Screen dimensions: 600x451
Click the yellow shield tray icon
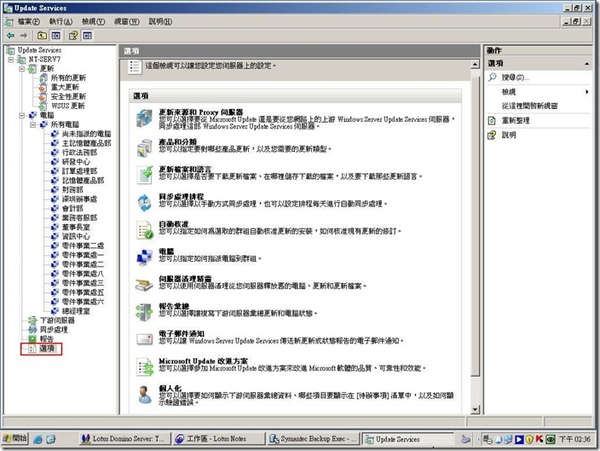529,439
